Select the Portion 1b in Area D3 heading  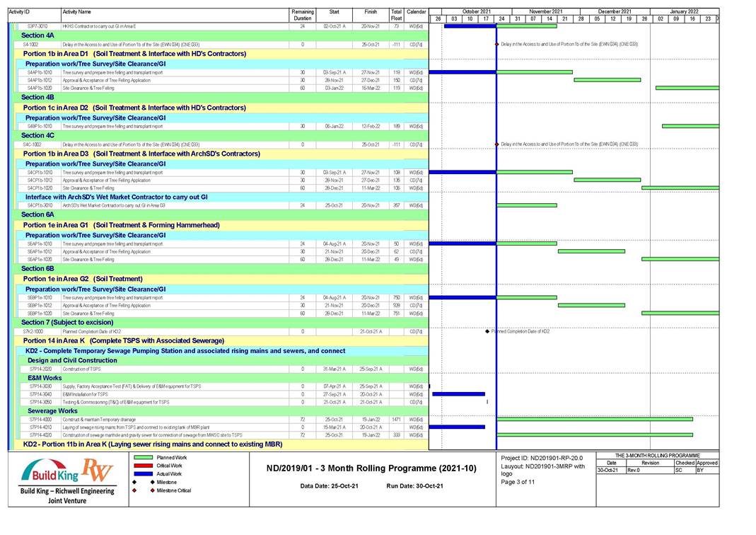coord(141,154)
